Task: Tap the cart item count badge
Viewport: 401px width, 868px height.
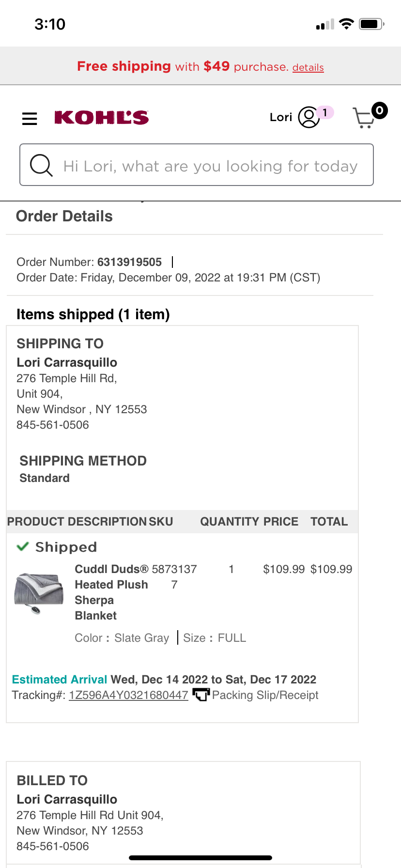Action: pos(380,110)
